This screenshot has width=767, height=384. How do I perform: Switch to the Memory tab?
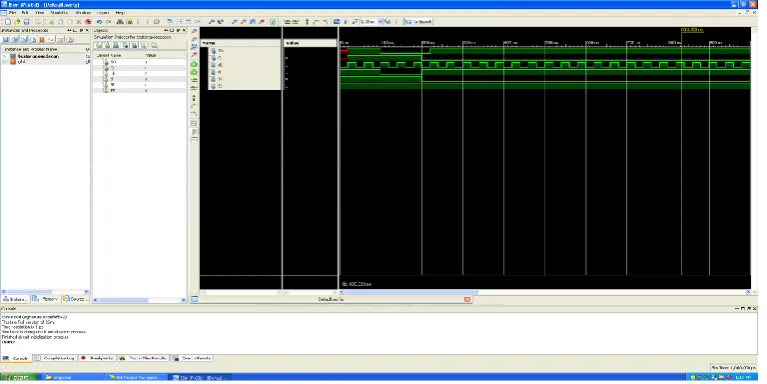(46, 299)
